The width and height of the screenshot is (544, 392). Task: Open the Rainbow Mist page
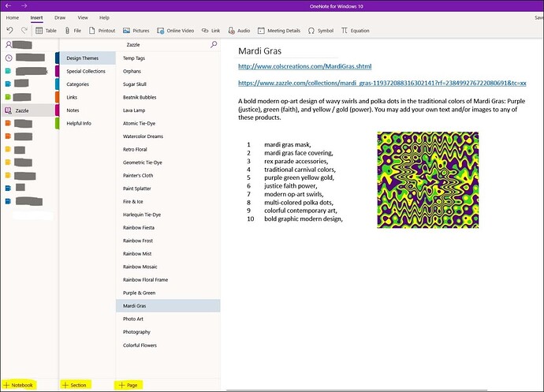tap(168, 253)
